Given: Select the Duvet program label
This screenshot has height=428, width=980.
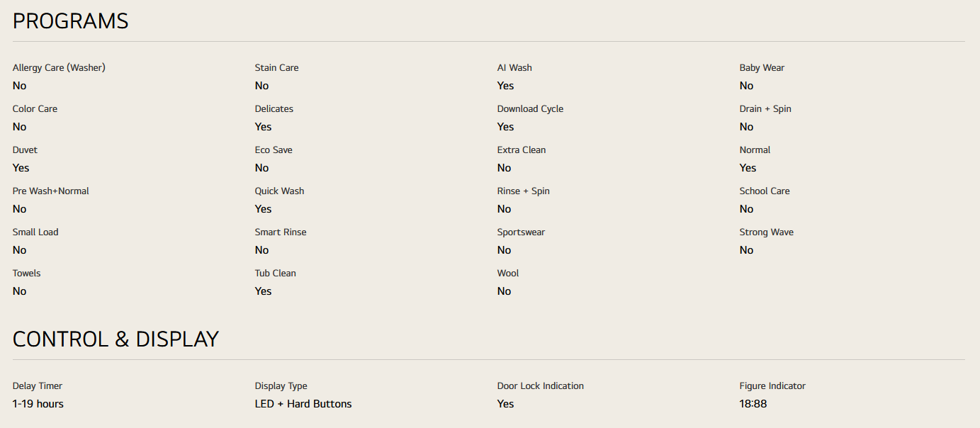Looking at the screenshot, I should click(25, 150).
